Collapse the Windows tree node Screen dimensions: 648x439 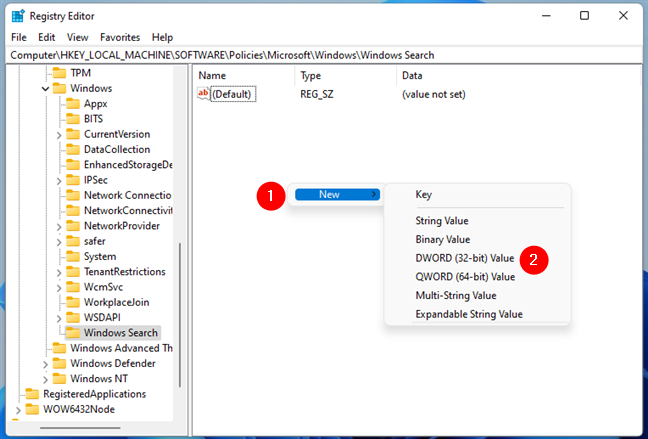pos(45,89)
